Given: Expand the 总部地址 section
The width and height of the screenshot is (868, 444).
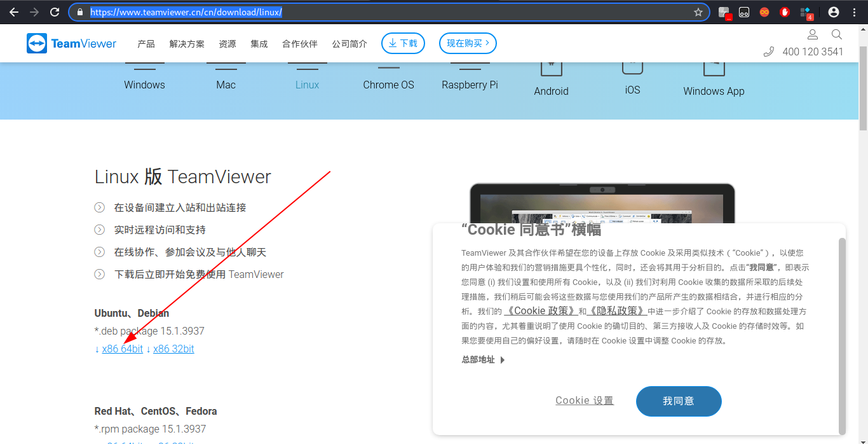Looking at the screenshot, I should (x=484, y=360).
